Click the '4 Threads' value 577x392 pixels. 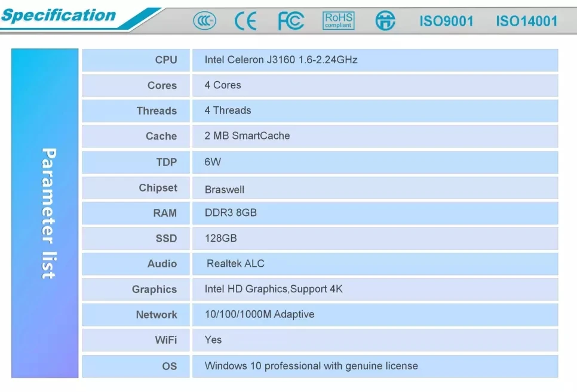(228, 110)
